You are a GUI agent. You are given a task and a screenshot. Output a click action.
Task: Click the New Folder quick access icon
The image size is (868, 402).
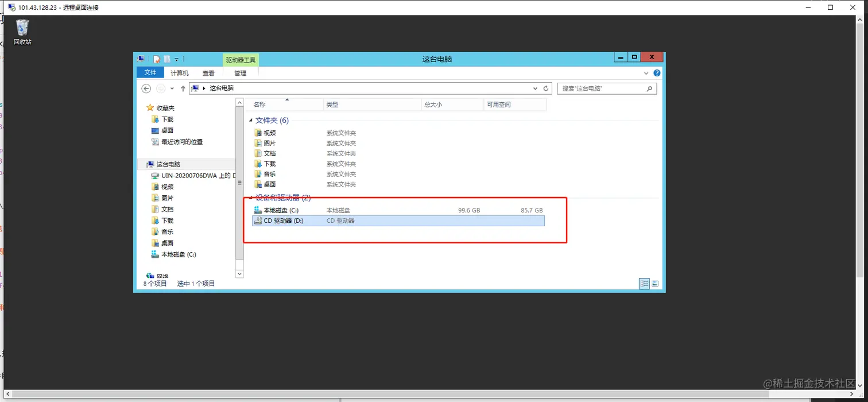166,59
